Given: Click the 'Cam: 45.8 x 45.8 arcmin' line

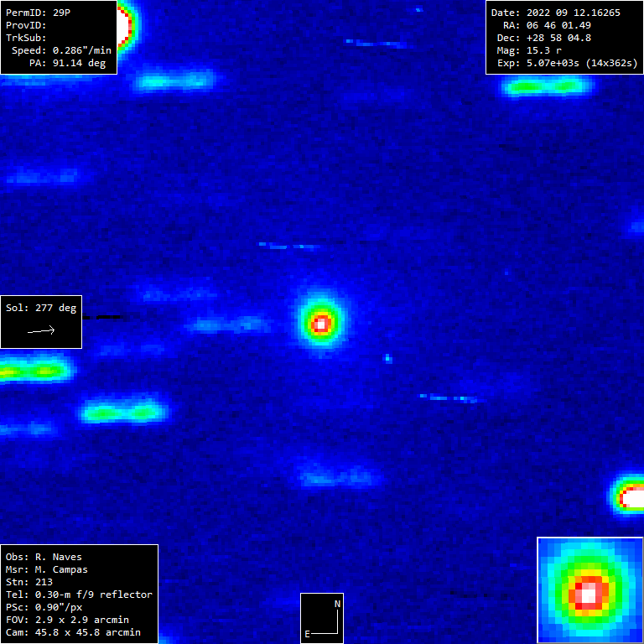Looking at the screenshot, I should (x=73, y=632).
